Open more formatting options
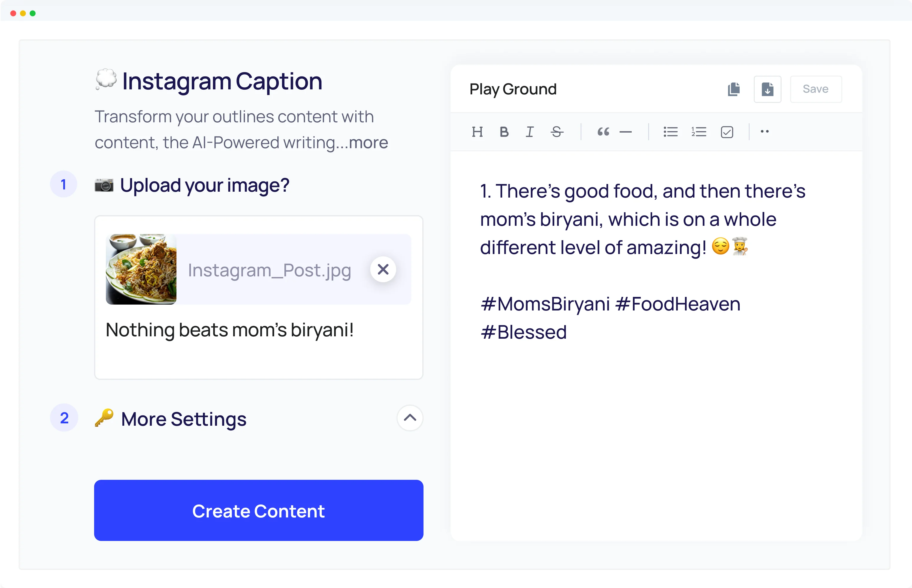The height and width of the screenshot is (588, 912). pyautogui.click(x=765, y=132)
